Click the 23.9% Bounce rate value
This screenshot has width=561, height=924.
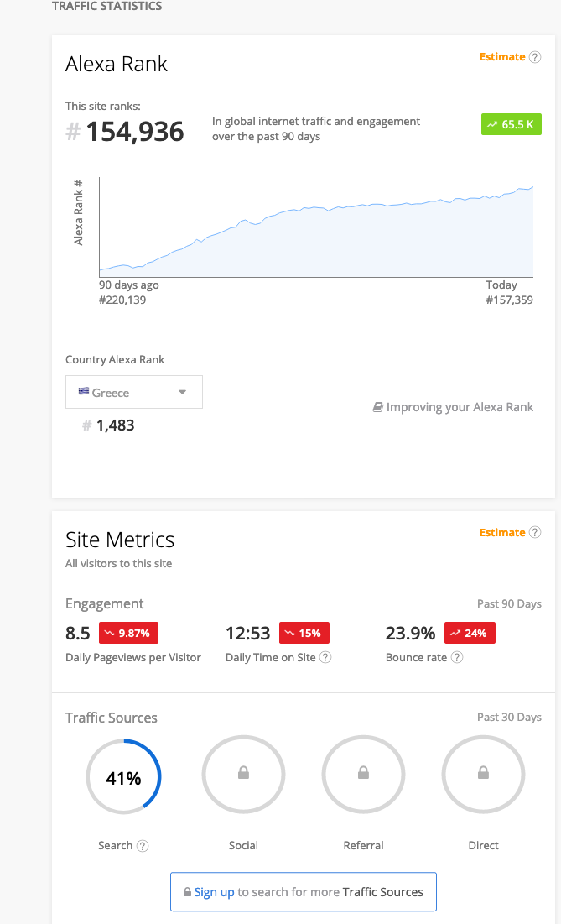coord(410,634)
